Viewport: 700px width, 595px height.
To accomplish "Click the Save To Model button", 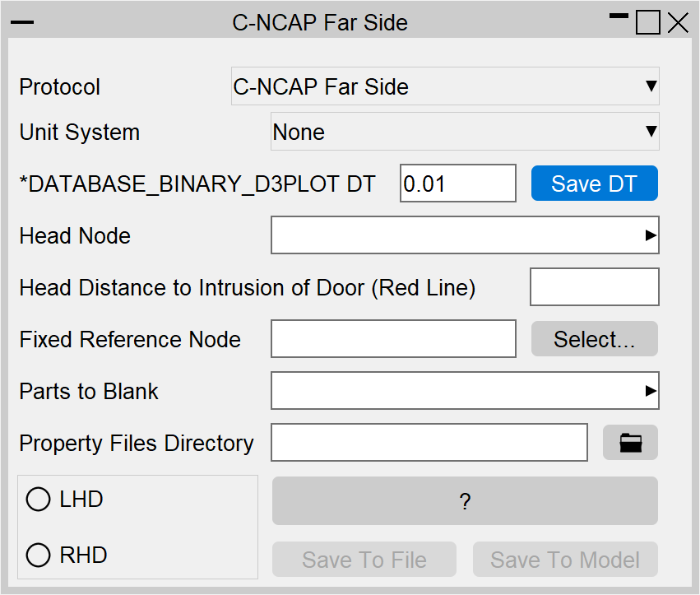I will (x=565, y=560).
